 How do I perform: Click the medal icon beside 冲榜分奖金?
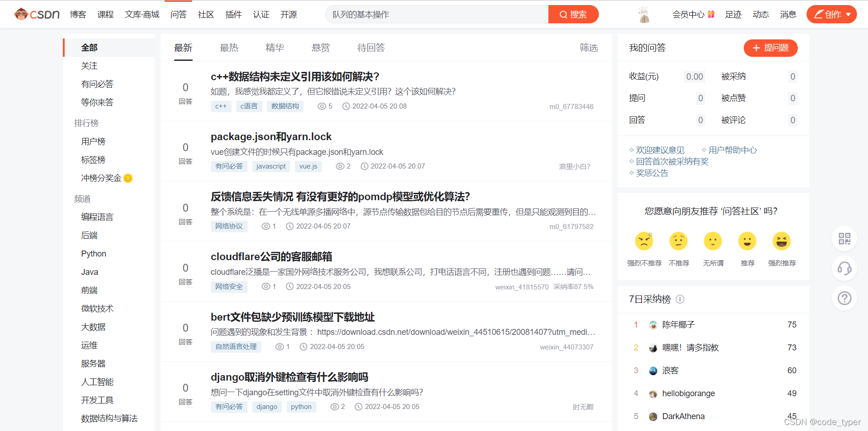[128, 178]
